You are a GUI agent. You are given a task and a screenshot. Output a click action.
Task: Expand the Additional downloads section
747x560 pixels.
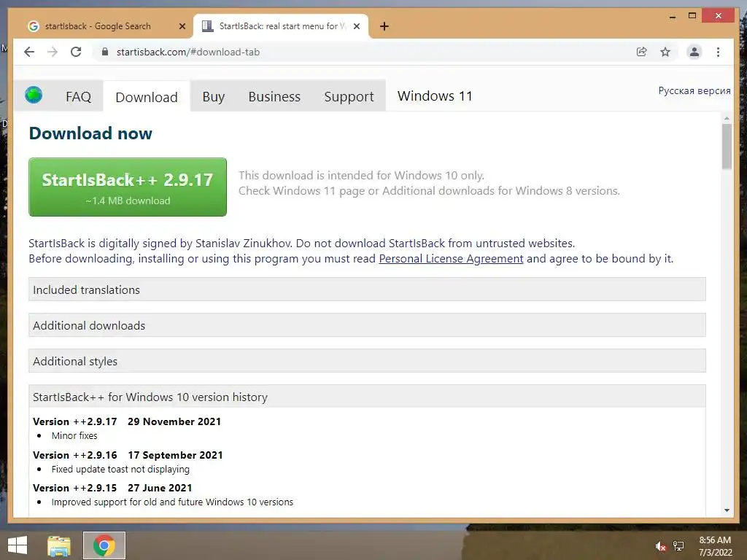(368, 325)
